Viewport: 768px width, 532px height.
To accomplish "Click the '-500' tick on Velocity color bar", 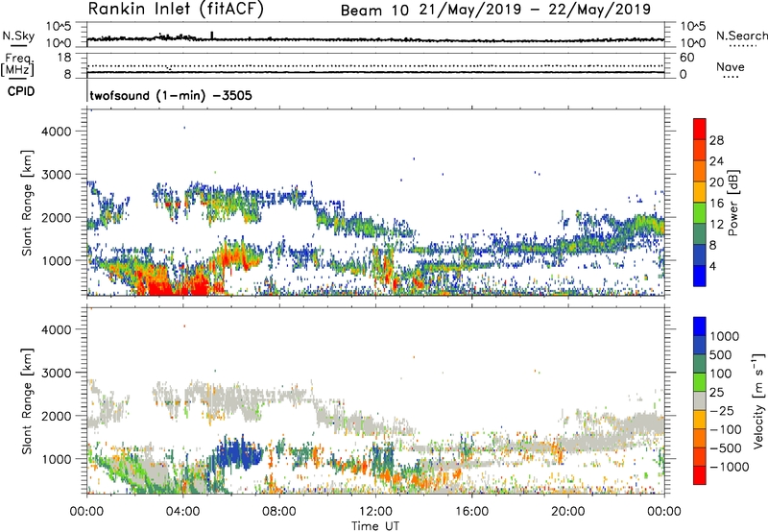I will point(726,447).
